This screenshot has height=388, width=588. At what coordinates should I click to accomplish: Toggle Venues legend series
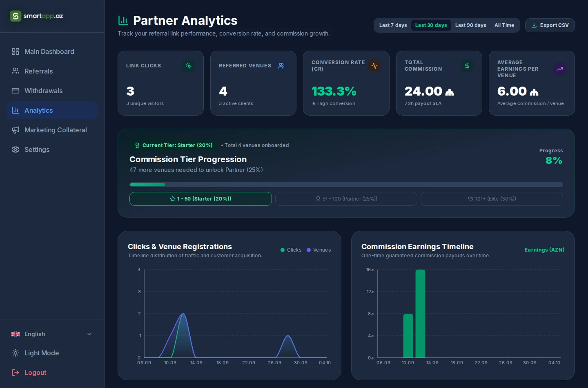318,250
